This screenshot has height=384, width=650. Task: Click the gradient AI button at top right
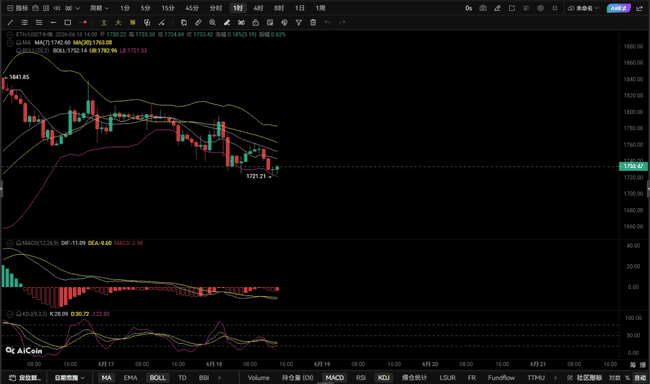pyautogui.click(x=618, y=8)
